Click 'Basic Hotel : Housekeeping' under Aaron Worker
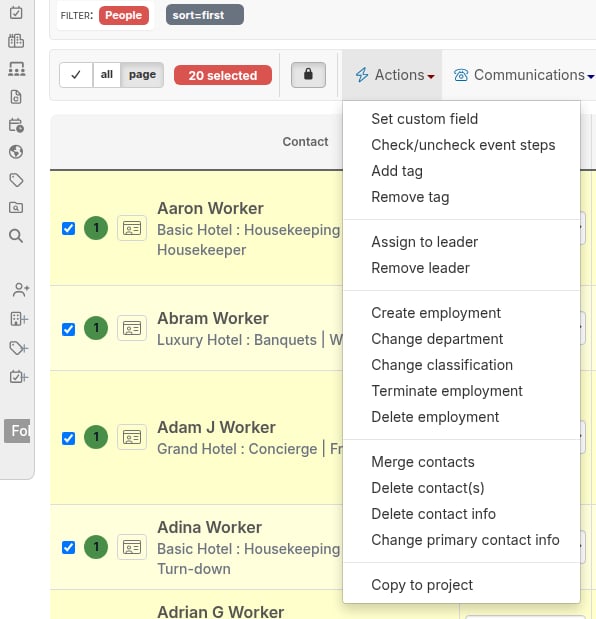Image resolution: width=596 pixels, height=619 pixels. click(x=248, y=230)
